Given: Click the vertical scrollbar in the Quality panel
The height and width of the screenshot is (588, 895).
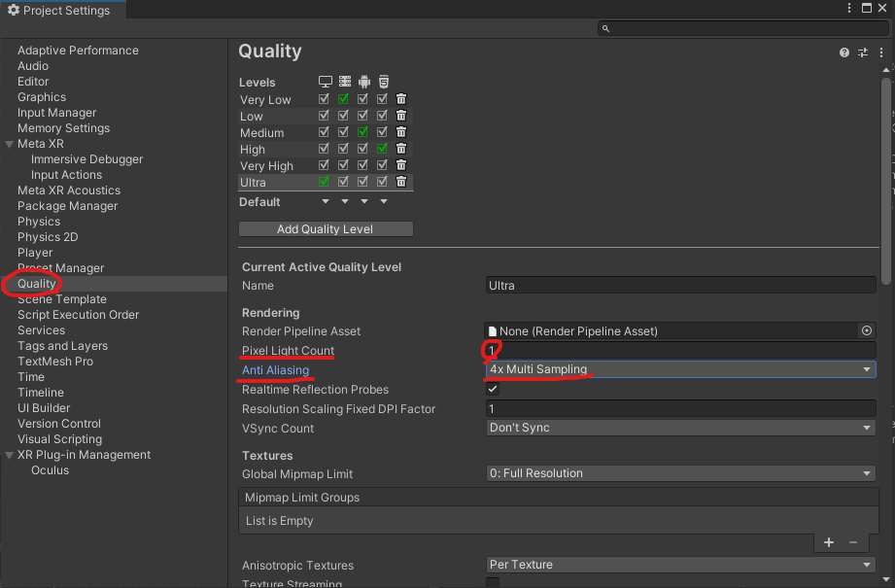Looking at the screenshot, I should coord(886,181).
